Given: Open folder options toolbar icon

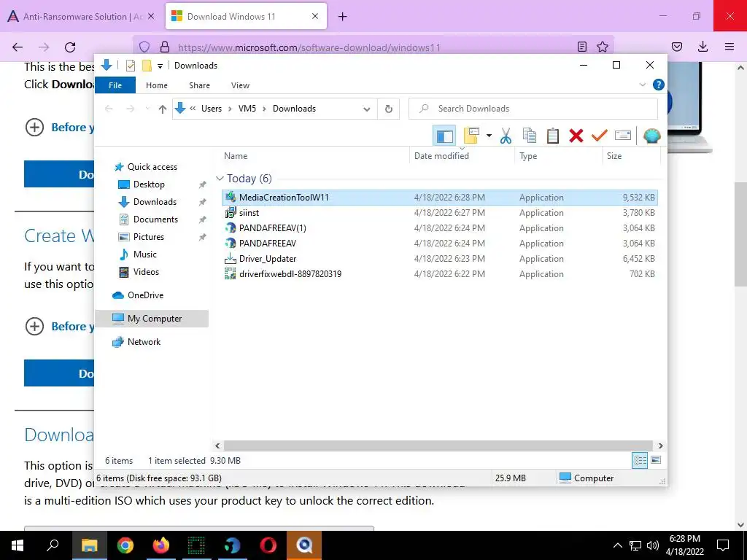Looking at the screenshot, I should [x=471, y=136].
